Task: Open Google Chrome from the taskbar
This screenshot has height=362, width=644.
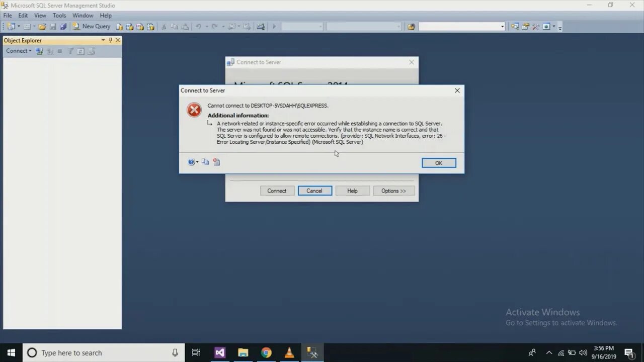Action: click(x=266, y=353)
